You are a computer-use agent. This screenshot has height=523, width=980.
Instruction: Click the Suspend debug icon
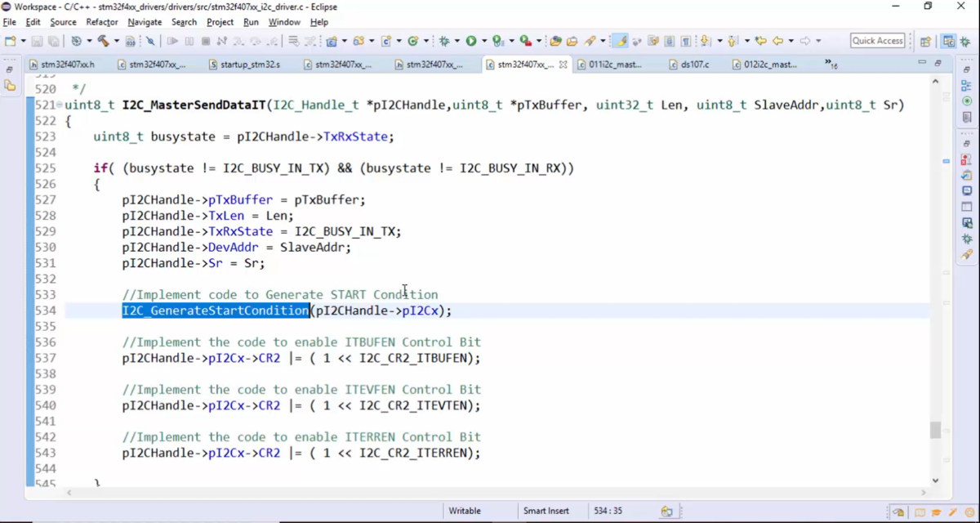tap(189, 41)
